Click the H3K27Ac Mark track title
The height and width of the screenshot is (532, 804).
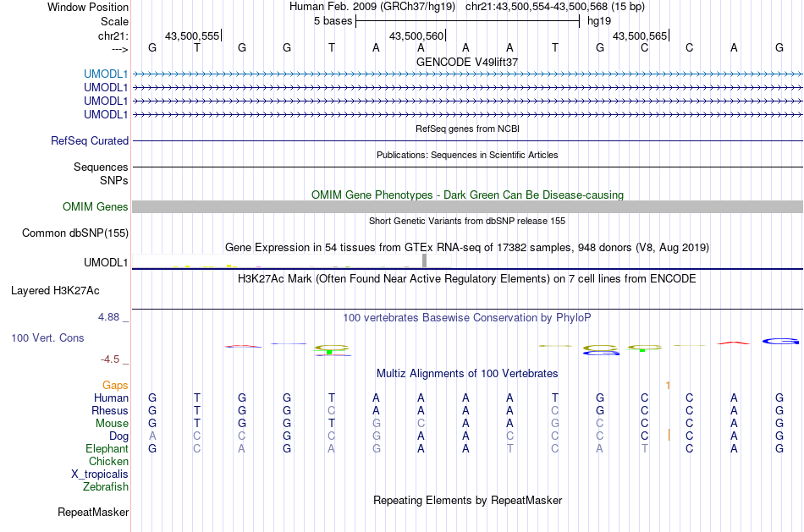click(x=467, y=279)
